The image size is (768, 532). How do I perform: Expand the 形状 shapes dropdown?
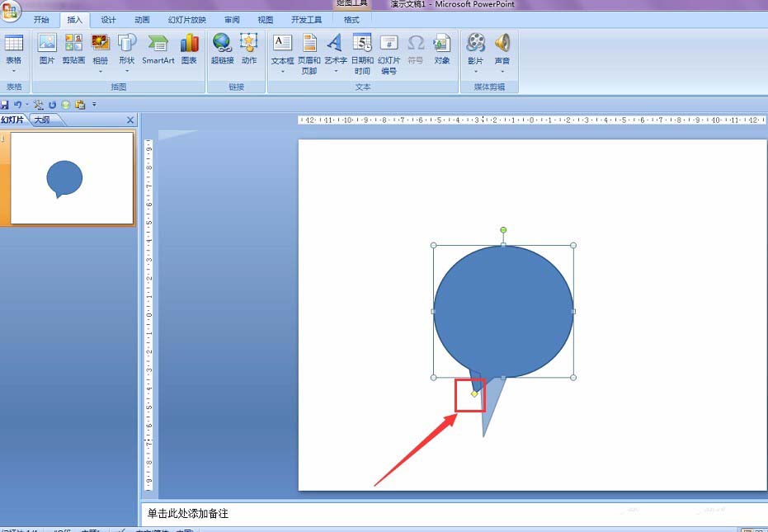127,72
